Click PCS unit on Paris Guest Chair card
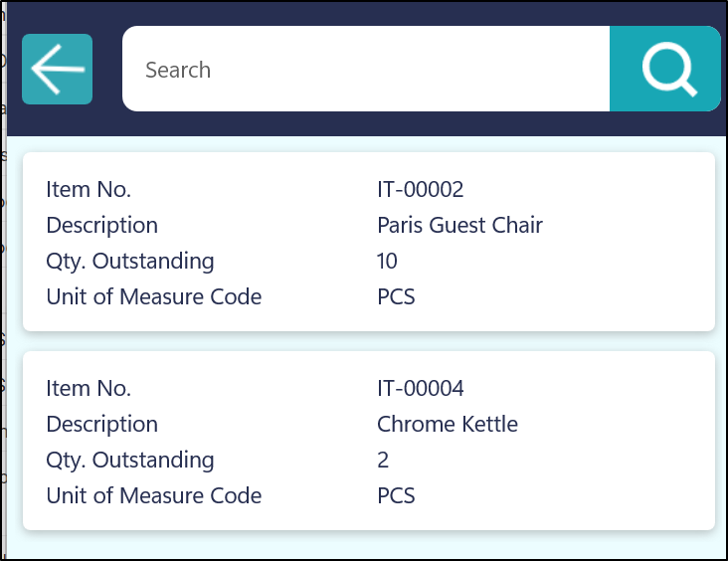 click(x=396, y=296)
